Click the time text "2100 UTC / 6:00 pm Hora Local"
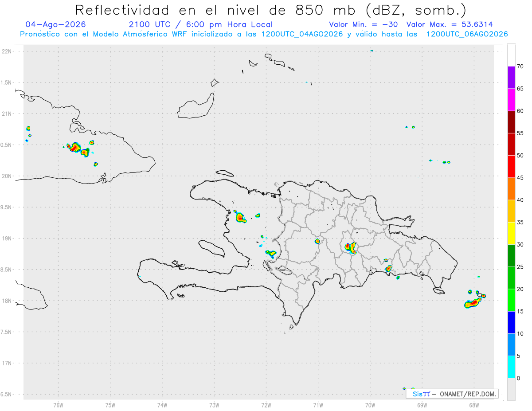The image size is (532, 411). click(200, 24)
